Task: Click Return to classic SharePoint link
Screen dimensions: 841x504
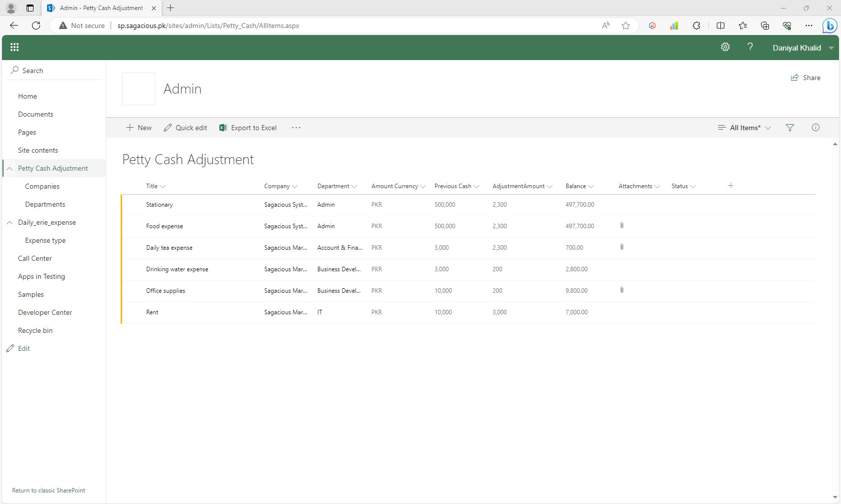Action: pyautogui.click(x=49, y=490)
